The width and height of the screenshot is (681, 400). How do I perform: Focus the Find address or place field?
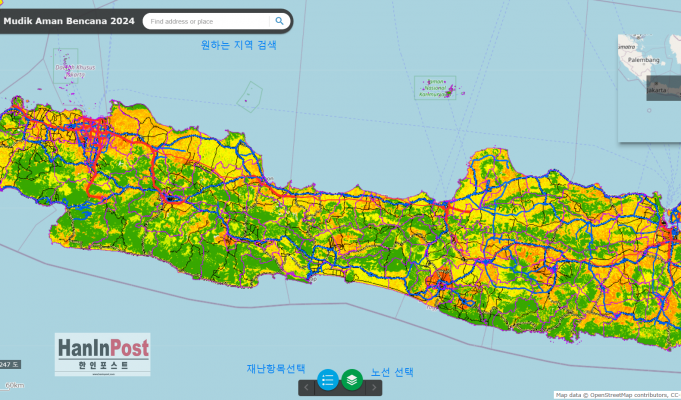(205, 21)
